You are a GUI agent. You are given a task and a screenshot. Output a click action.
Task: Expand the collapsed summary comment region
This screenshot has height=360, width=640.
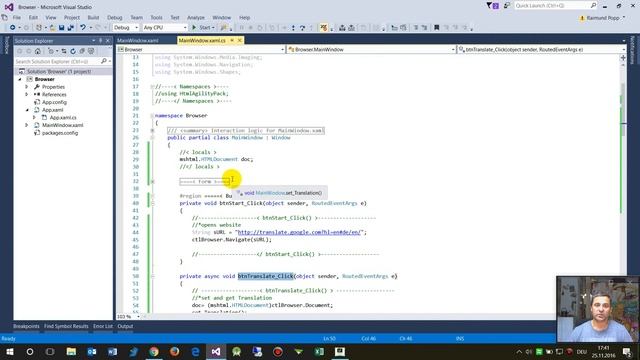tap(152, 131)
